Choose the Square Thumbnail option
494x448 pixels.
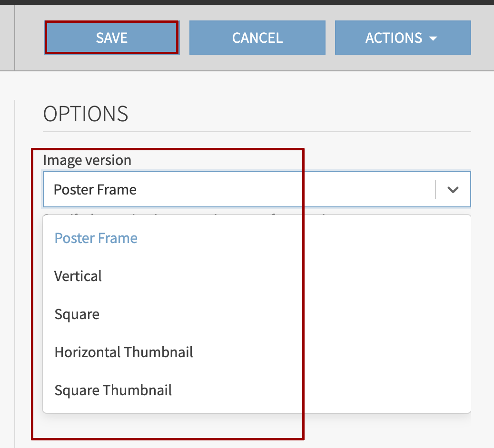tap(113, 390)
